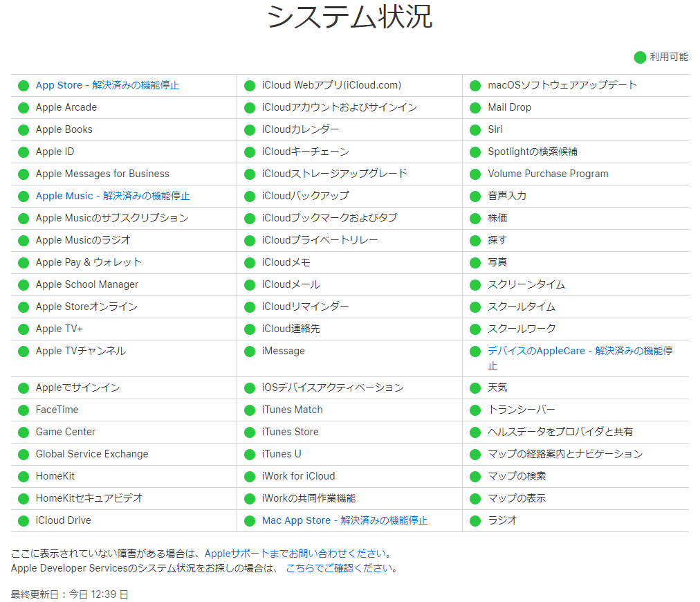Click the status indicator for iMessage
This screenshot has height=602, width=700.
click(x=249, y=351)
